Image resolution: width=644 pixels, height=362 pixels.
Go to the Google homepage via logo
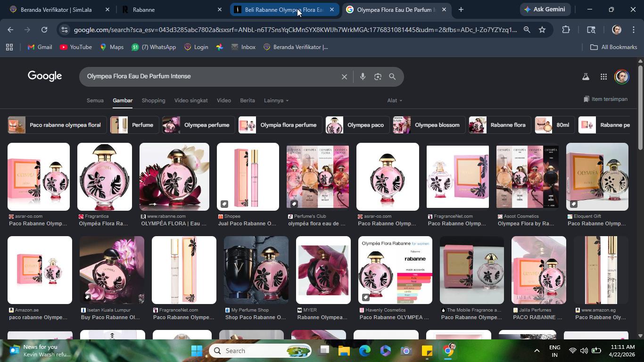[45, 76]
